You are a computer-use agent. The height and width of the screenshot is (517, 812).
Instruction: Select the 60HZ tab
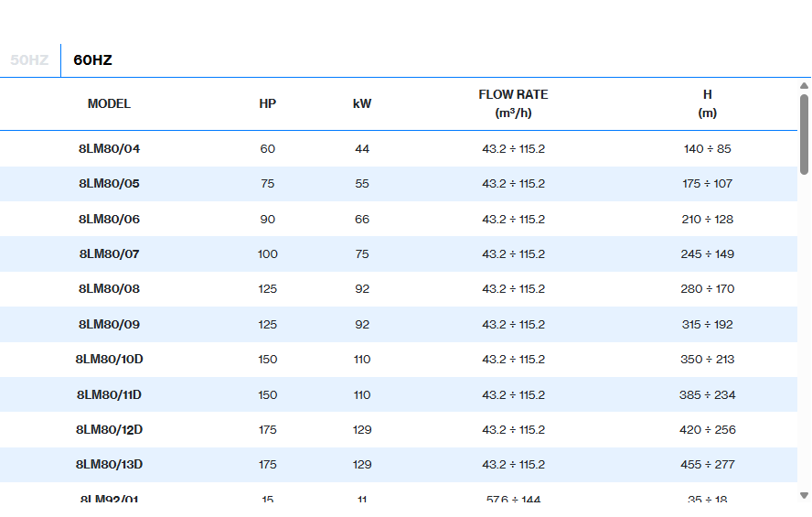click(x=92, y=60)
